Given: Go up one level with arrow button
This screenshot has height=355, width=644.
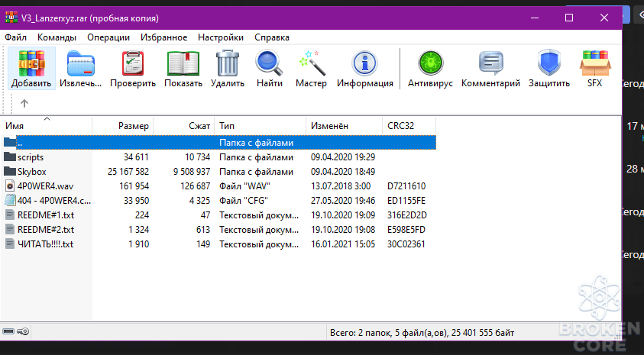Looking at the screenshot, I should pyautogui.click(x=24, y=103).
